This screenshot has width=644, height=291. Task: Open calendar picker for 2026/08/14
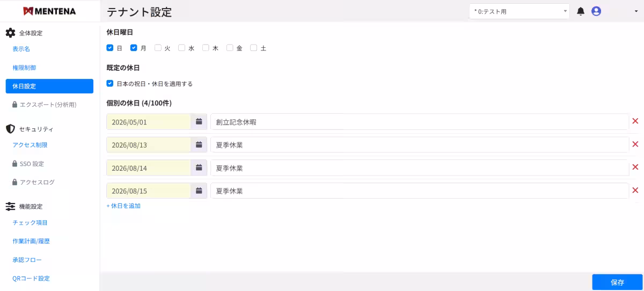pos(199,168)
